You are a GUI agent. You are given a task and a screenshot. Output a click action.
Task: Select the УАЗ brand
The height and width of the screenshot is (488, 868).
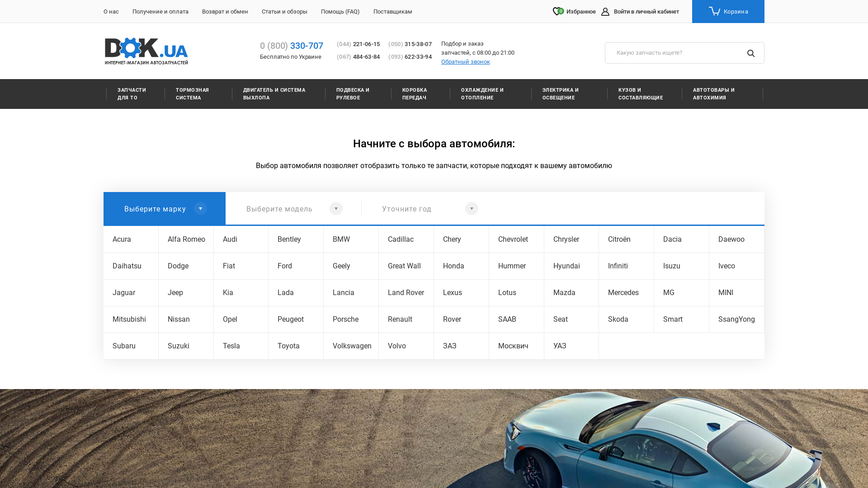click(571, 346)
